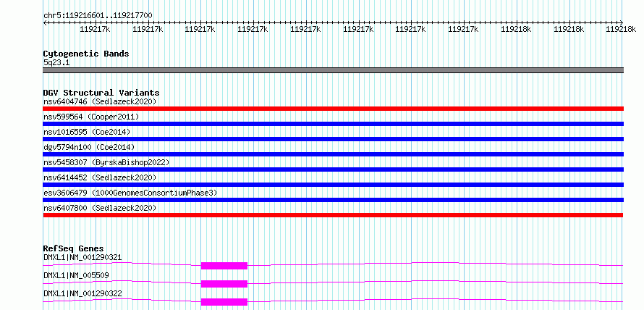Open nsv6407800 (Sedlazeck2020) variant label
The width and height of the screenshot is (644, 310).
coord(100,208)
